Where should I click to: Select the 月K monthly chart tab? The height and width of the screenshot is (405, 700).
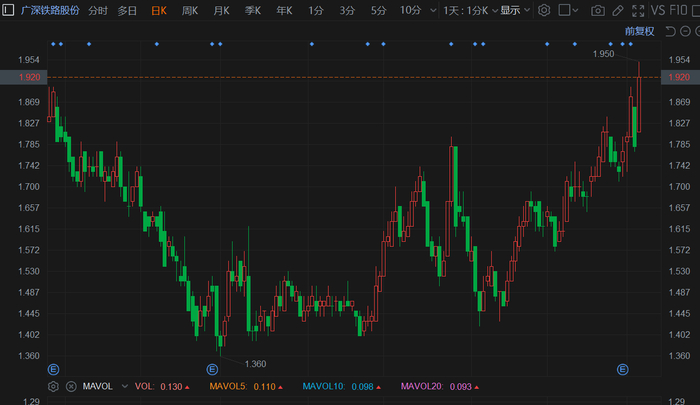point(221,10)
